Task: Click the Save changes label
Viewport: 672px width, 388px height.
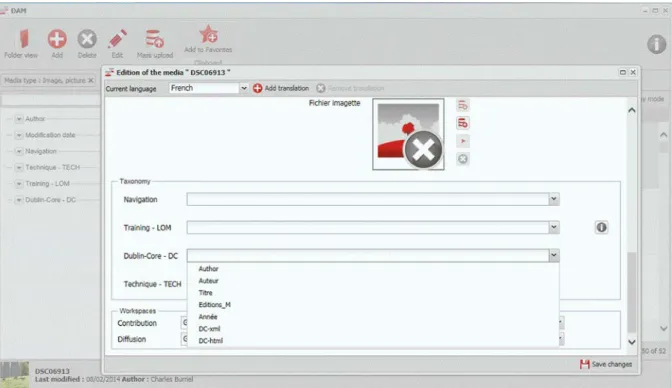Action: point(612,364)
